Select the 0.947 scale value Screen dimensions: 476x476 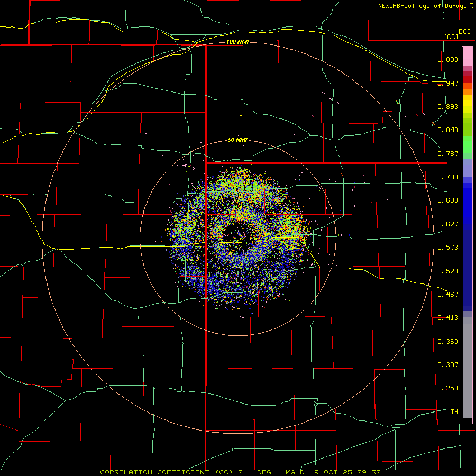click(448, 83)
